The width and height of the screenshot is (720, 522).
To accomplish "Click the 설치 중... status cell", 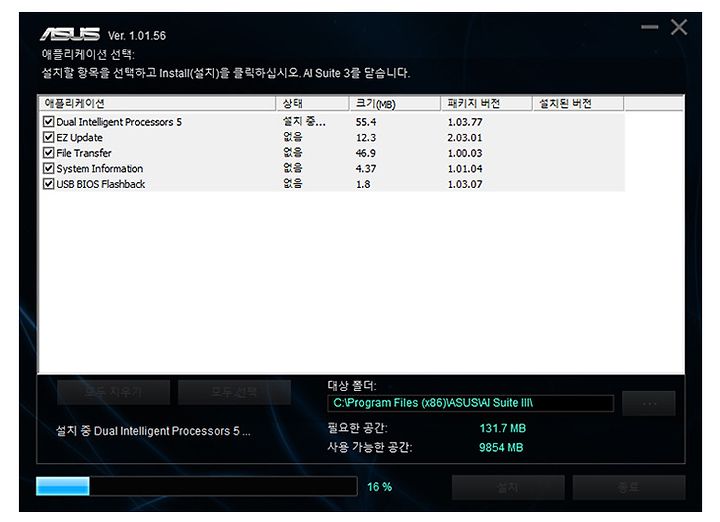I will click(x=304, y=122).
